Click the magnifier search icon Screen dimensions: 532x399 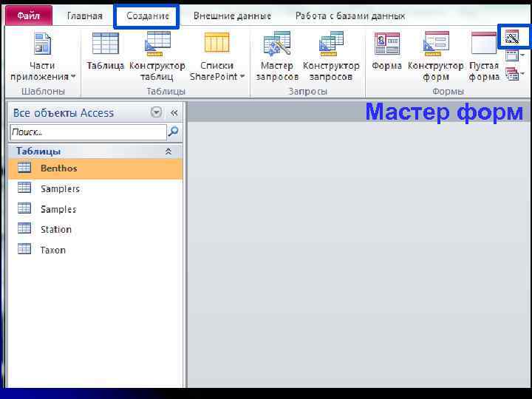coord(174,132)
